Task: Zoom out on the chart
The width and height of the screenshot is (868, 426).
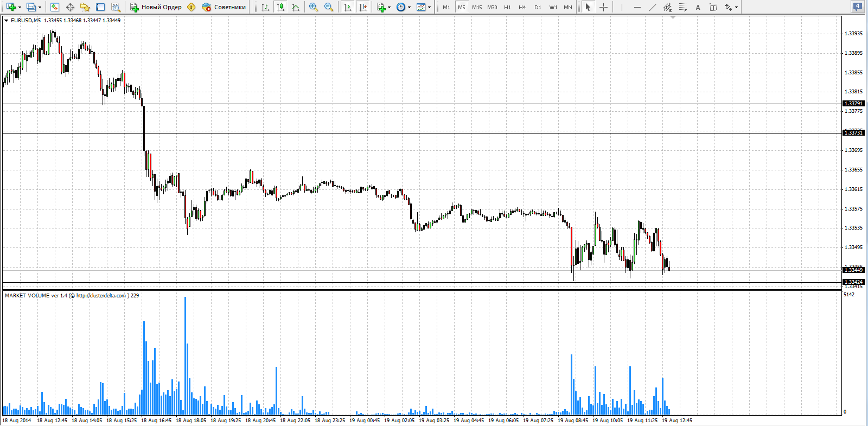Action: click(x=329, y=7)
